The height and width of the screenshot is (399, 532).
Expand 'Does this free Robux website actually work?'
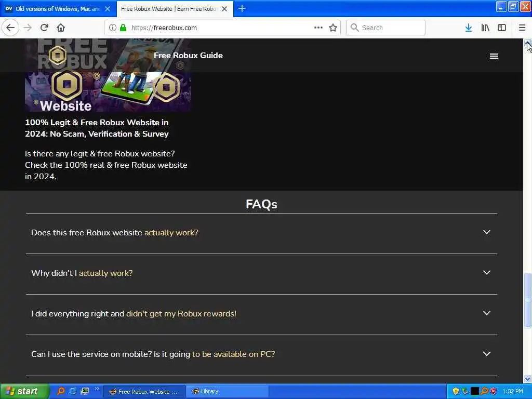coord(261,233)
